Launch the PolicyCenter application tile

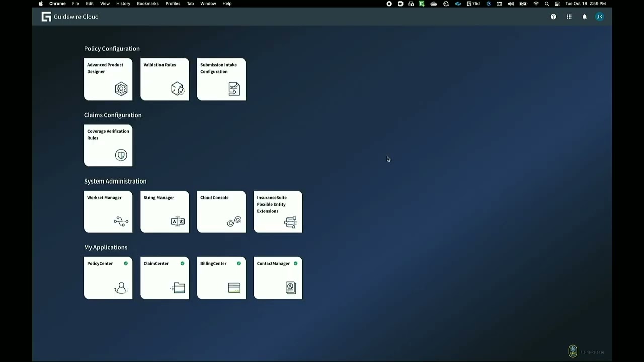point(108,278)
